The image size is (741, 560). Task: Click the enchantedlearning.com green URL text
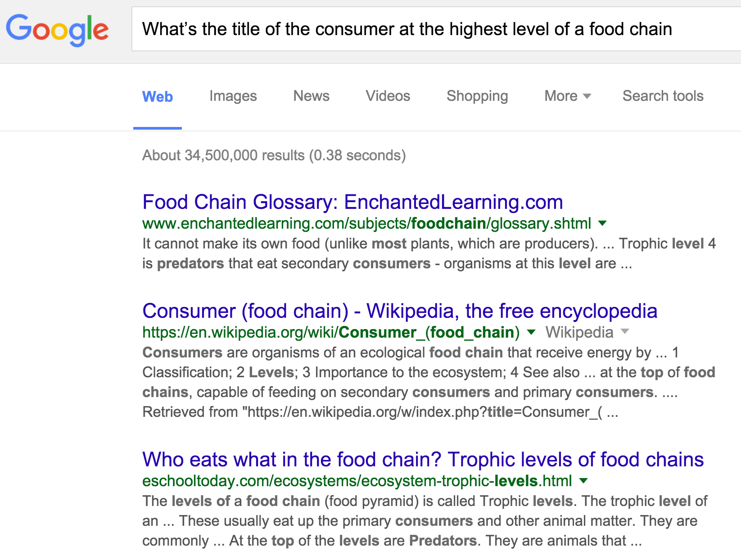[366, 223]
